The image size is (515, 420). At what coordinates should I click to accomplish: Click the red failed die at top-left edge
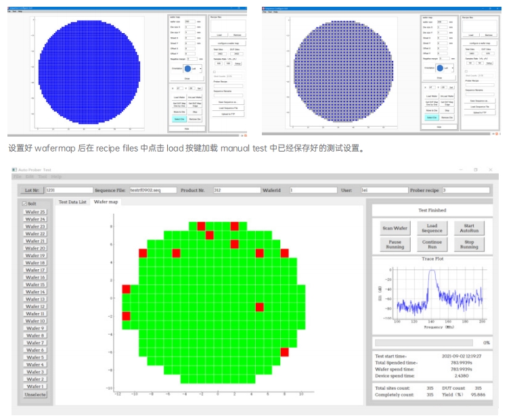143,253
